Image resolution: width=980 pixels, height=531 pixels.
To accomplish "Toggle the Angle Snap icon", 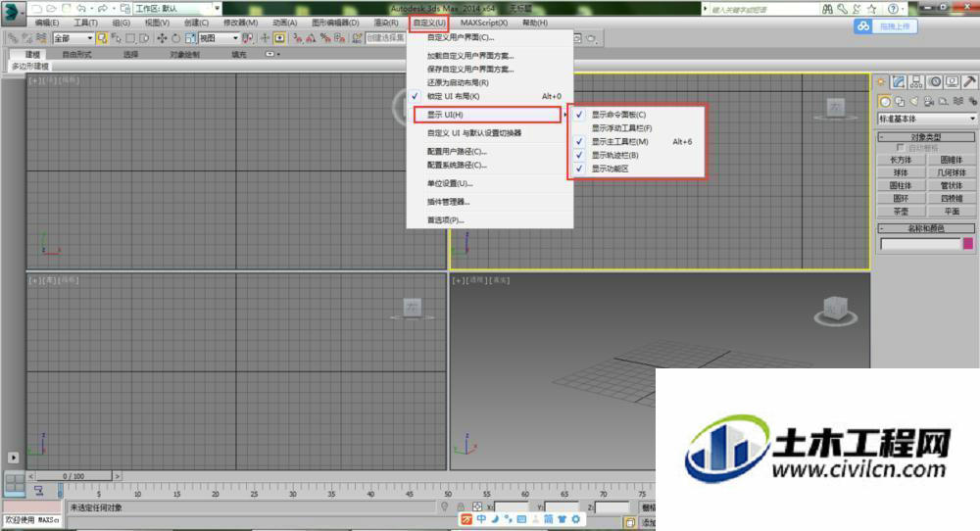I will coord(312,38).
